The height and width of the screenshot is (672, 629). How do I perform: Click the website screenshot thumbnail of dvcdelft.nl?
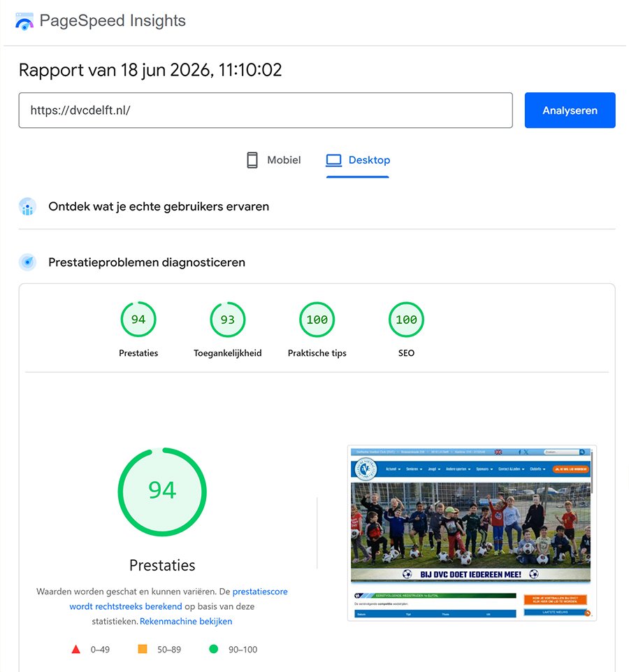click(x=472, y=533)
